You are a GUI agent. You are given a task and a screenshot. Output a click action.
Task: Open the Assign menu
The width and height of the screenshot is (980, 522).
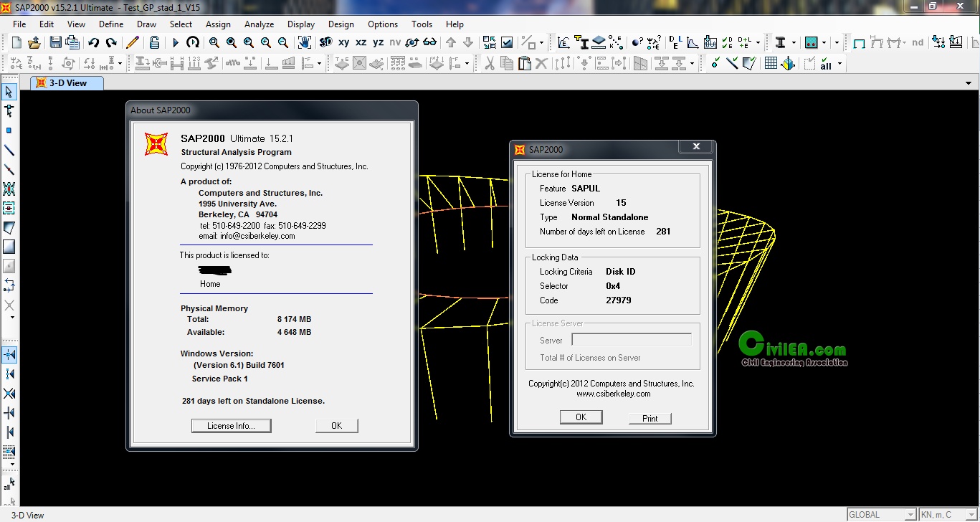tap(218, 24)
